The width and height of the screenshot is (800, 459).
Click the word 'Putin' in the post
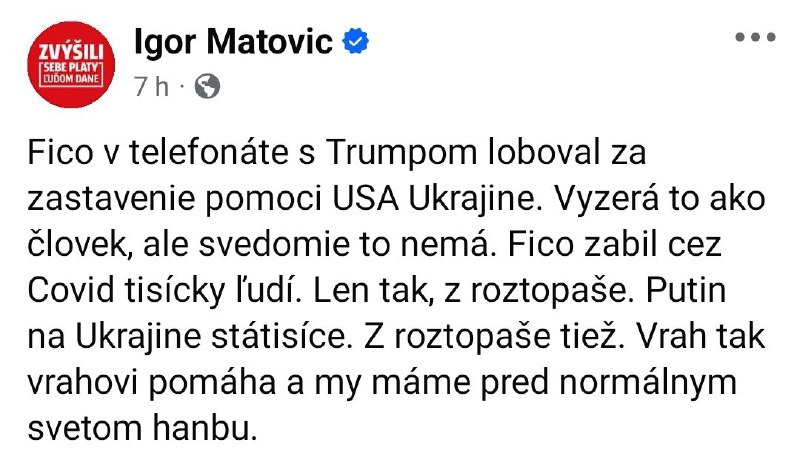(686, 290)
